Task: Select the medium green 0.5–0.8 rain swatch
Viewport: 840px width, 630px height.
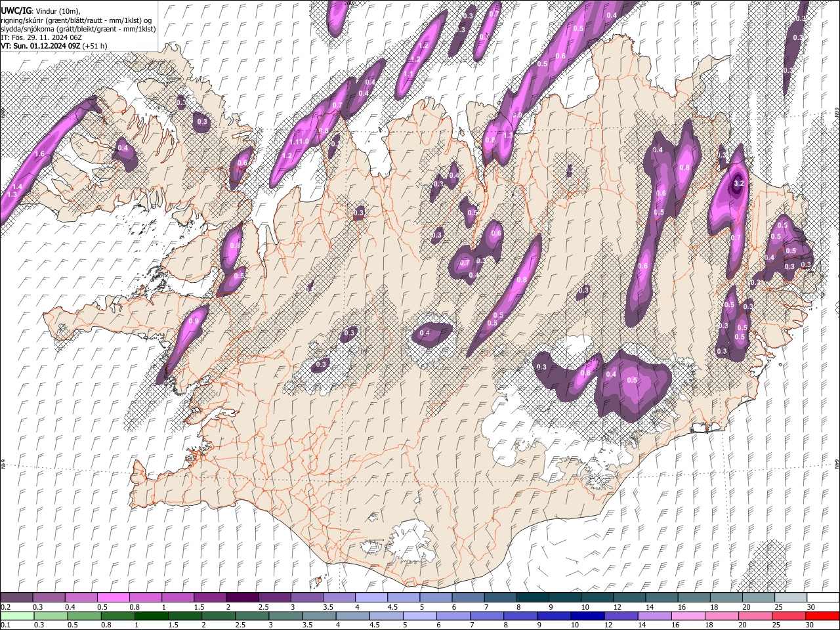Action: tap(85, 616)
